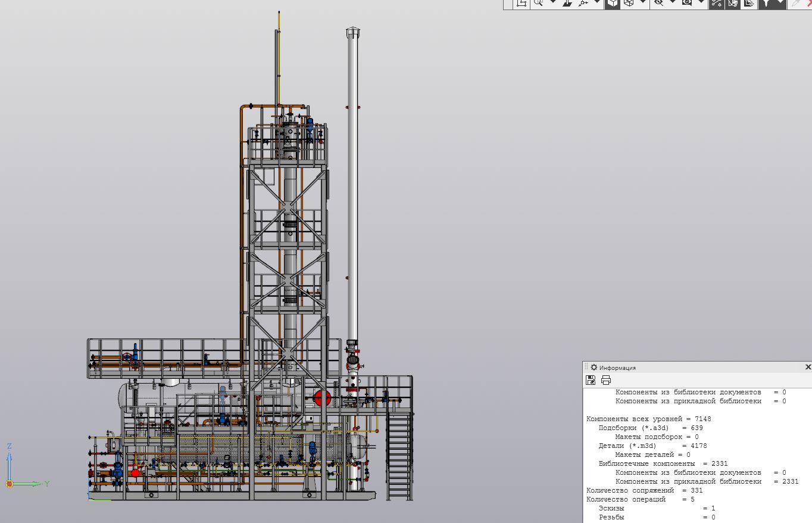Print the information panel contents
The width and height of the screenshot is (812, 523).
click(606, 380)
